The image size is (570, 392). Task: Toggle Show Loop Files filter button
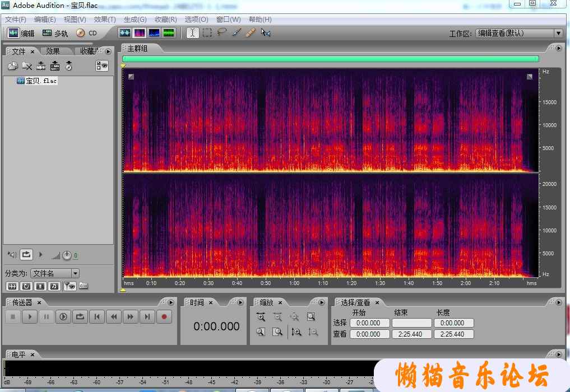click(26, 286)
